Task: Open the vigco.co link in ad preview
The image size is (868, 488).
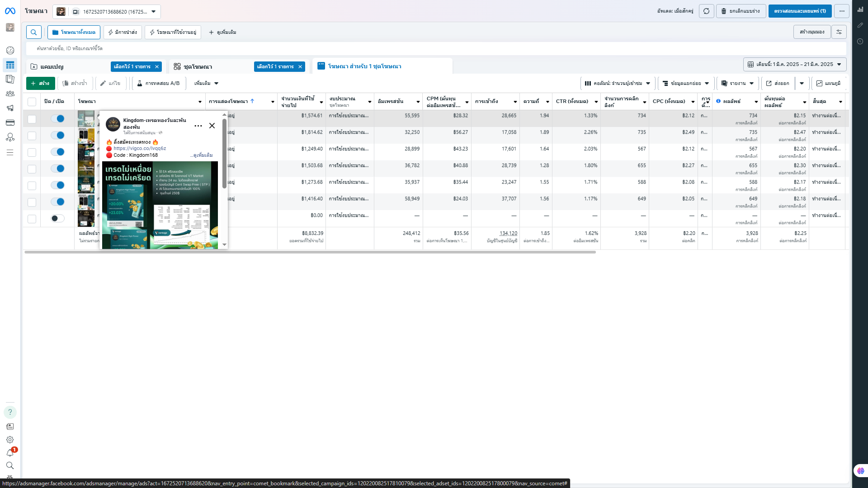Action: [x=140, y=148]
